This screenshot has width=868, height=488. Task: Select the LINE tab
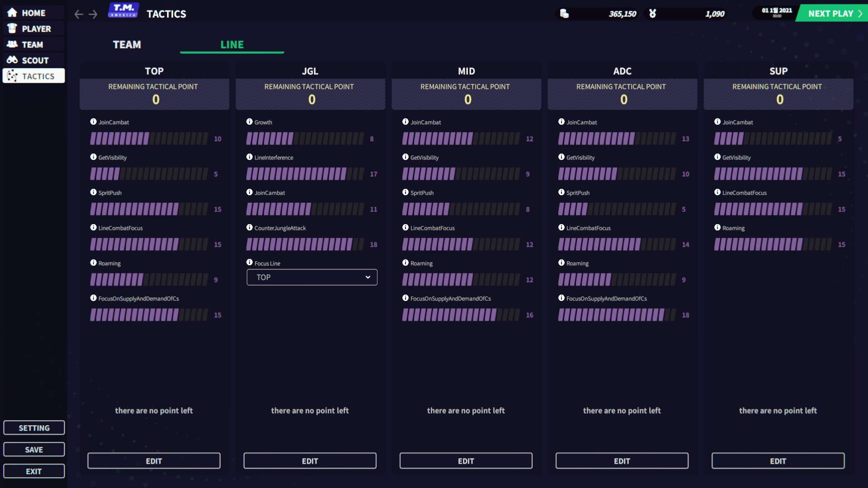click(x=232, y=44)
